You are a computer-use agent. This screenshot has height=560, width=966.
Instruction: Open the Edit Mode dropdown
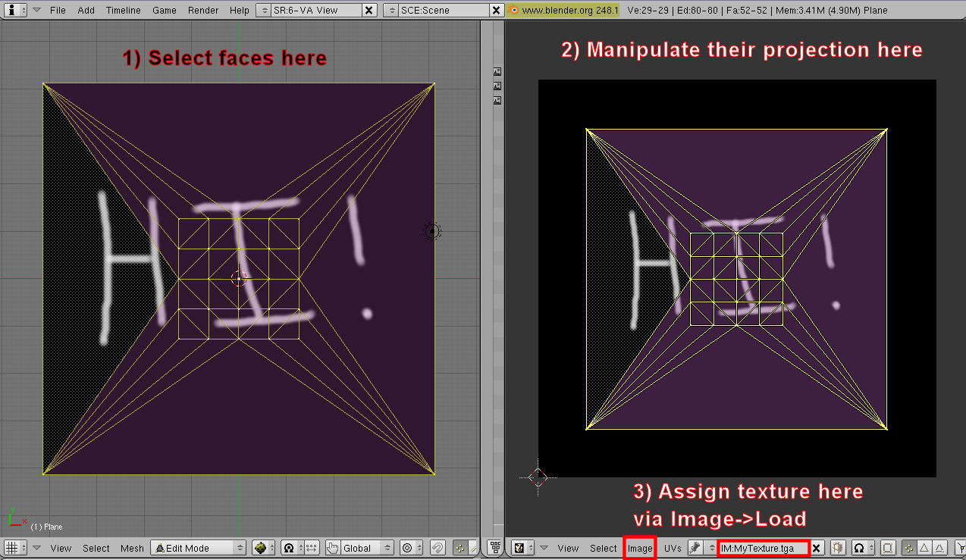tap(199, 548)
